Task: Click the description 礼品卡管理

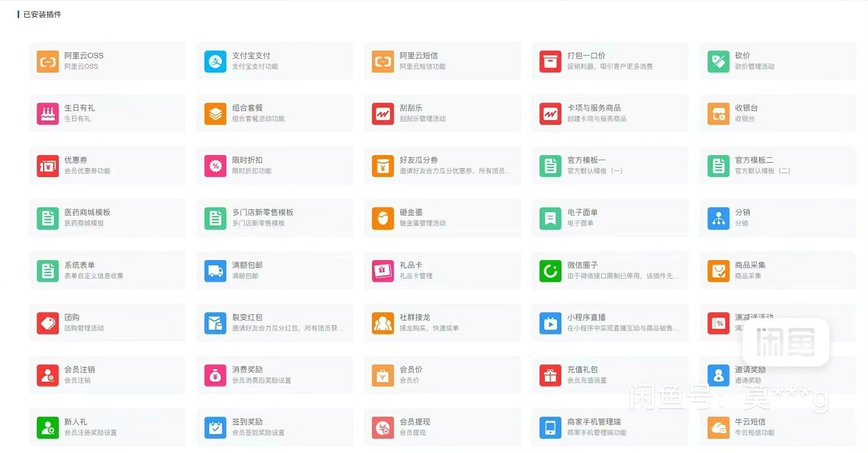Action: [x=416, y=276]
